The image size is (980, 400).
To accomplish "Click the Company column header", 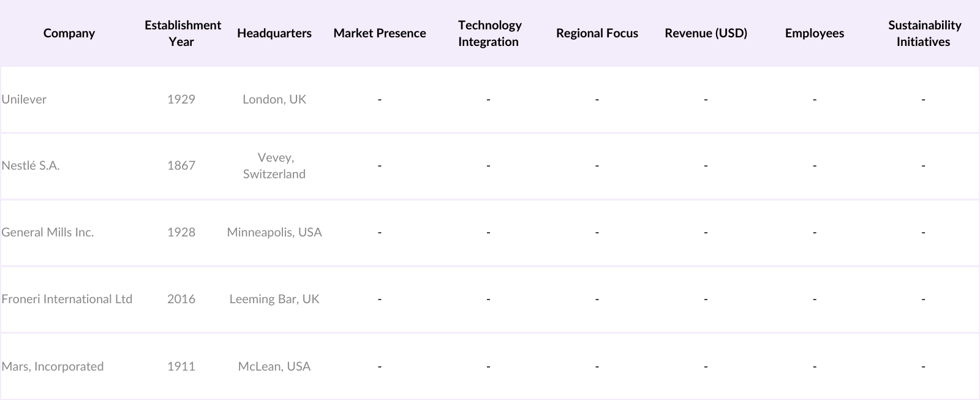I will pos(69,33).
